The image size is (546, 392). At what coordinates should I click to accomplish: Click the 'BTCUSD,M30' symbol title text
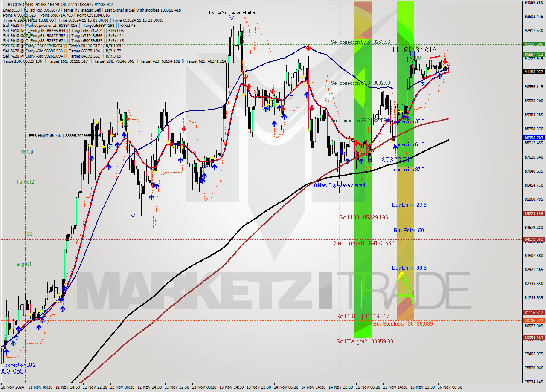click(x=20, y=4)
